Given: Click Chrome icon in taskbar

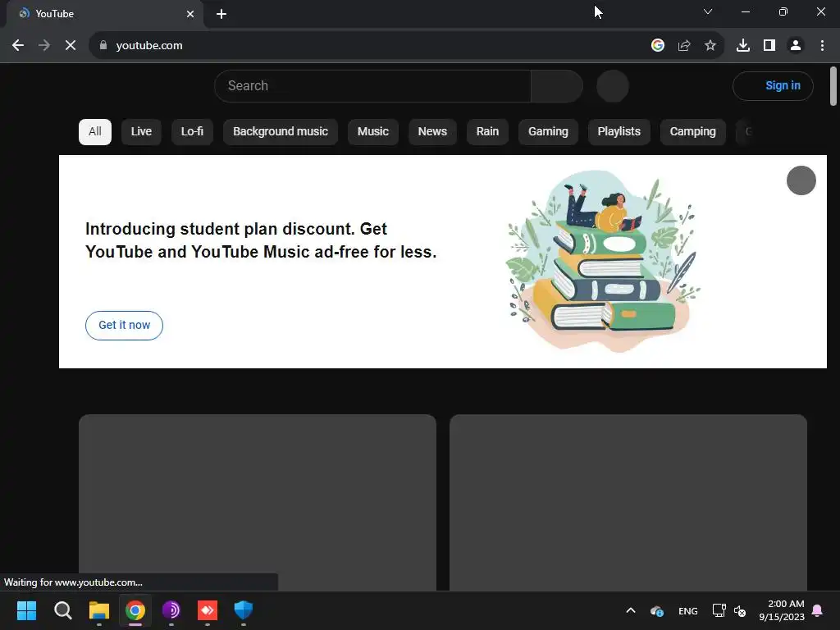Looking at the screenshot, I should pyautogui.click(x=135, y=610).
